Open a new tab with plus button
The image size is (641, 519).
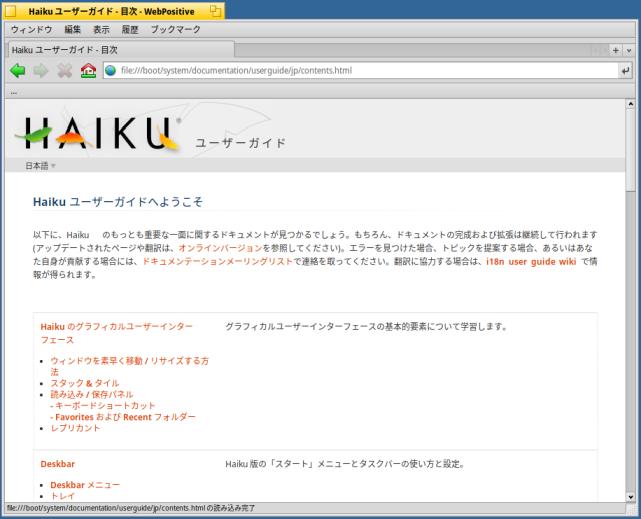pos(616,50)
